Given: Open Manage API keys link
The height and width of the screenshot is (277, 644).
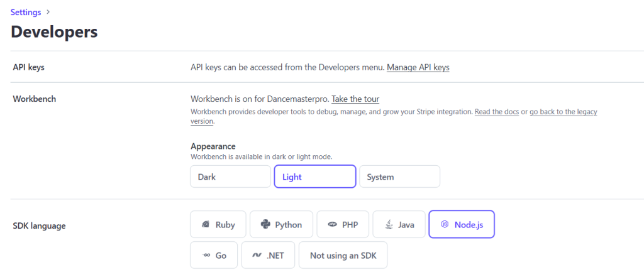Looking at the screenshot, I should [x=418, y=67].
